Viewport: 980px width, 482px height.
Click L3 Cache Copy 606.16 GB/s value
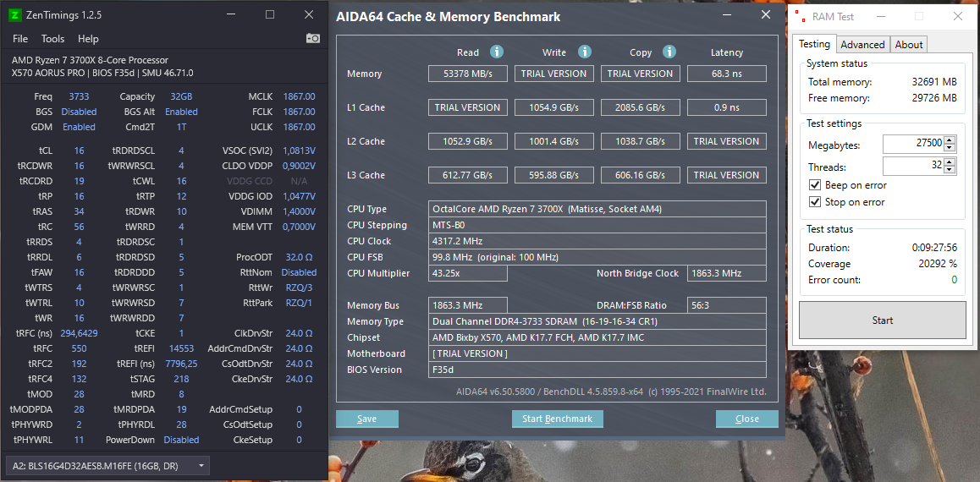pyautogui.click(x=640, y=175)
